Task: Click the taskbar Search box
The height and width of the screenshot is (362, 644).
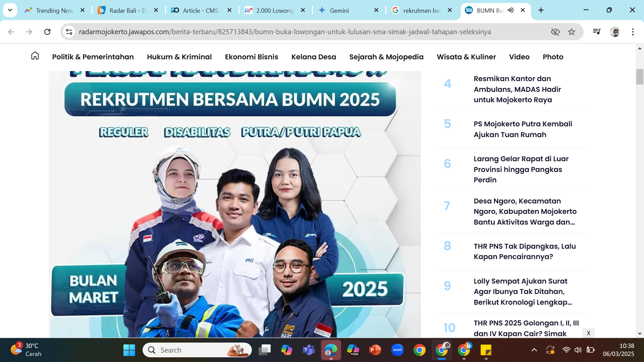Action: (x=197, y=350)
